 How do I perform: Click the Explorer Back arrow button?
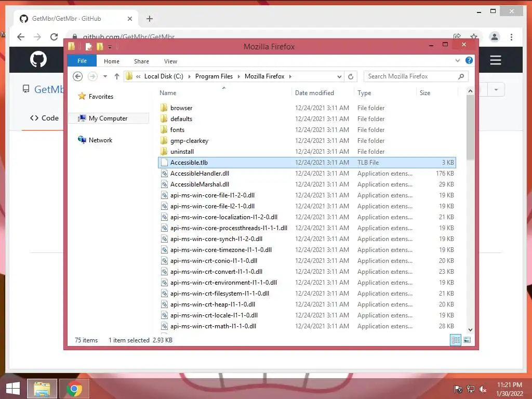(x=78, y=76)
